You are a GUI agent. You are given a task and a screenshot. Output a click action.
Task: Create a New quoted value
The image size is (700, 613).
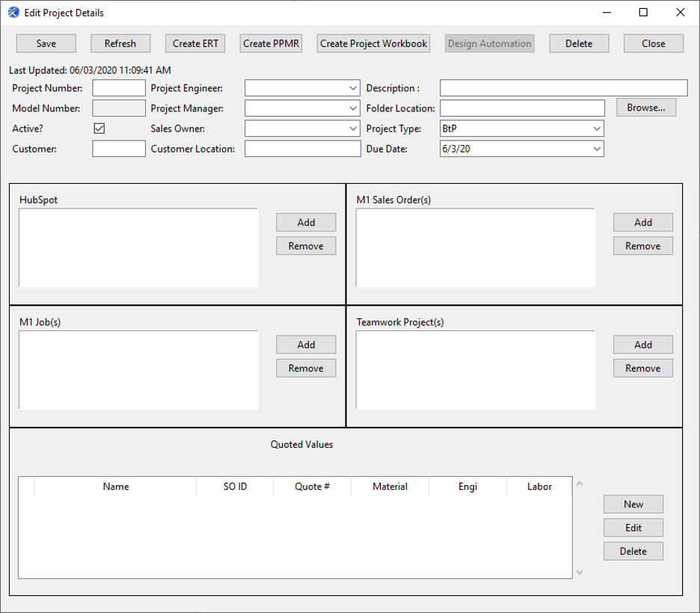pyautogui.click(x=633, y=504)
